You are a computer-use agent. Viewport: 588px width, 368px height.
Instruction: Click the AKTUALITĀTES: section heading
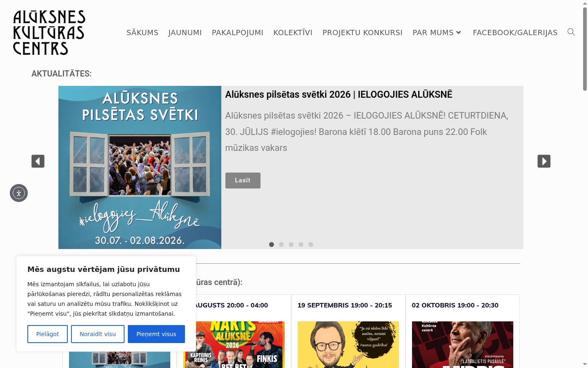[62, 74]
